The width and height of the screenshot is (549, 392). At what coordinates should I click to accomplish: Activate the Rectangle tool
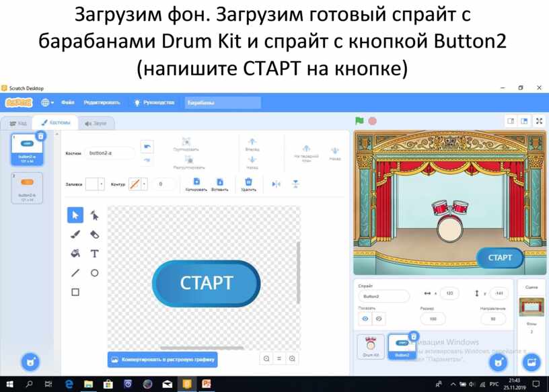pyautogui.click(x=75, y=292)
